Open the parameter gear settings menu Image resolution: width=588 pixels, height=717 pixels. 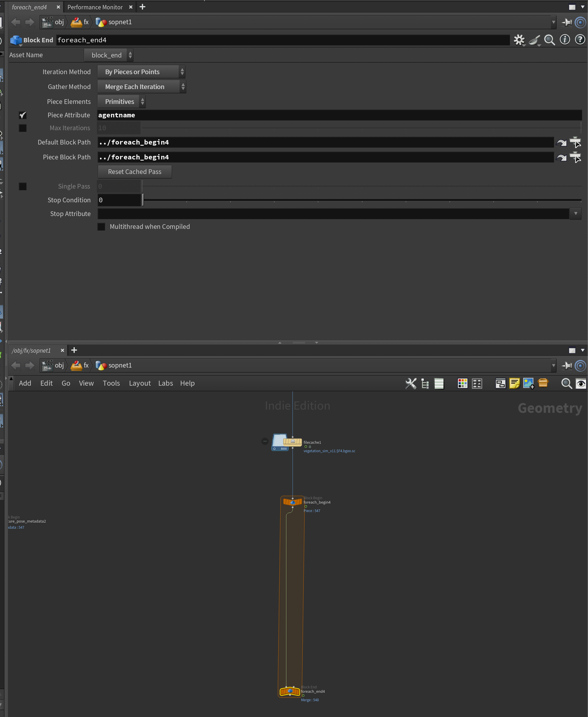click(x=519, y=40)
